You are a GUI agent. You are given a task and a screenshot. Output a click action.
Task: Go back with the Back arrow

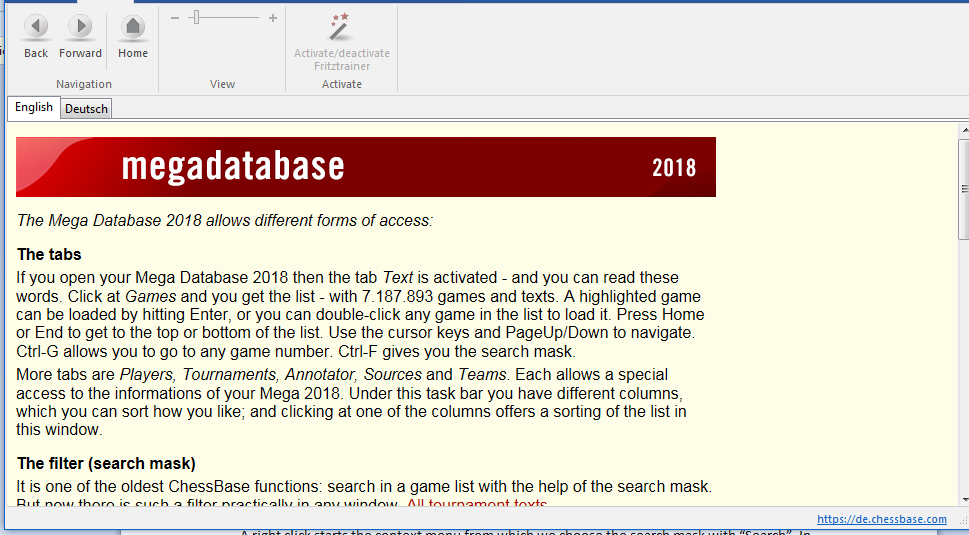36,28
